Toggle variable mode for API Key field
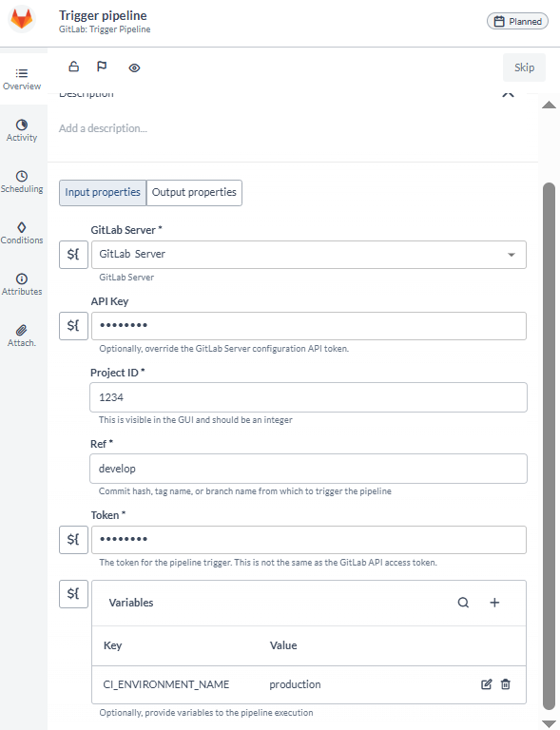The height and width of the screenshot is (730, 560). [x=73, y=325]
